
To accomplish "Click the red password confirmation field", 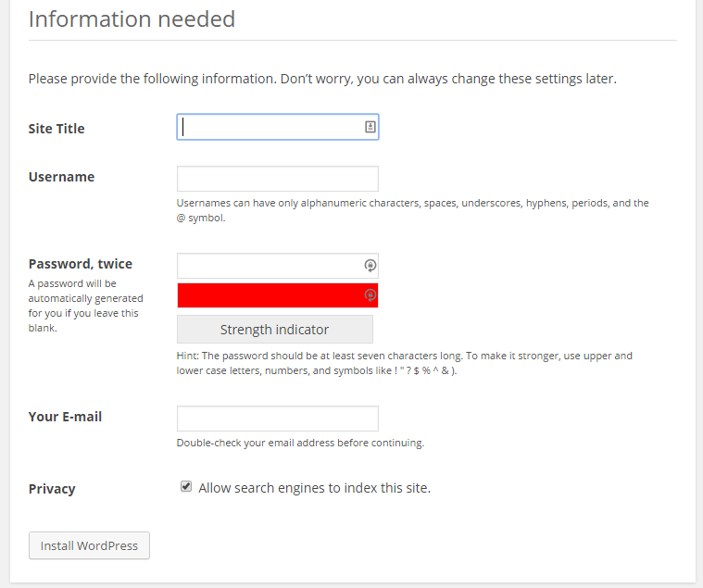I will click(x=269, y=295).
